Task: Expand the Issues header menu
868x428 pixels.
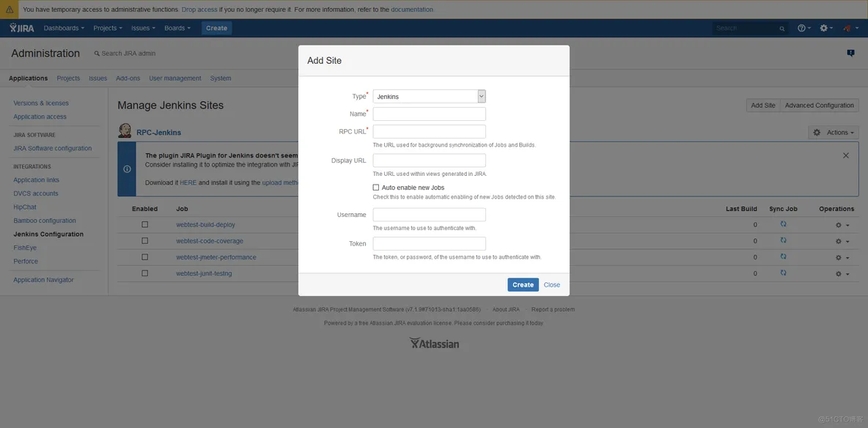Action: (143, 29)
